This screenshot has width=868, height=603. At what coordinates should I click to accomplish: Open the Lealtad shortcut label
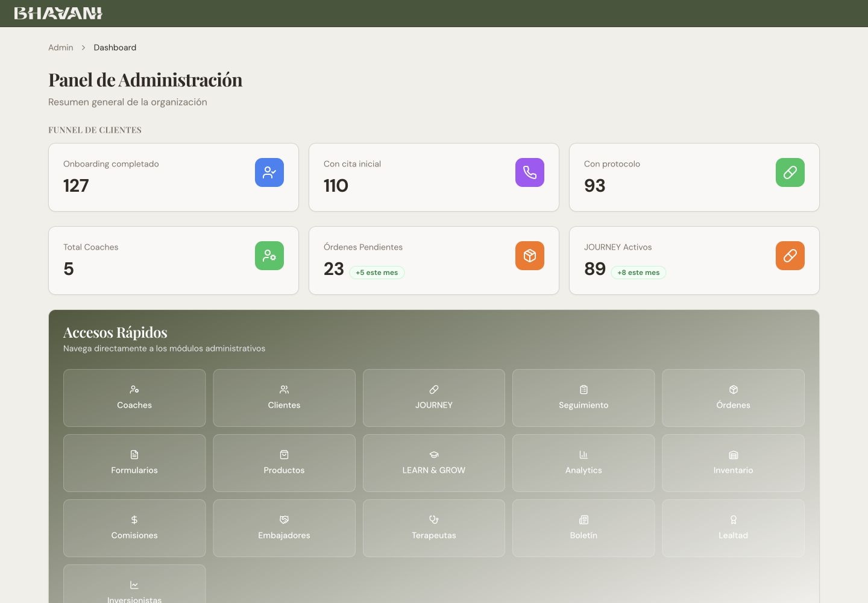[x=734, y=535]
